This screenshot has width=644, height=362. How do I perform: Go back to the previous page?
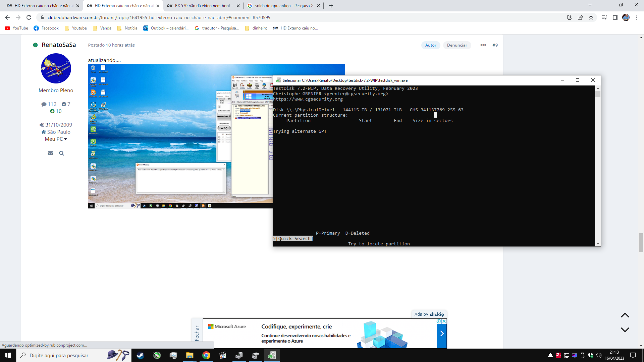(7, 17)
